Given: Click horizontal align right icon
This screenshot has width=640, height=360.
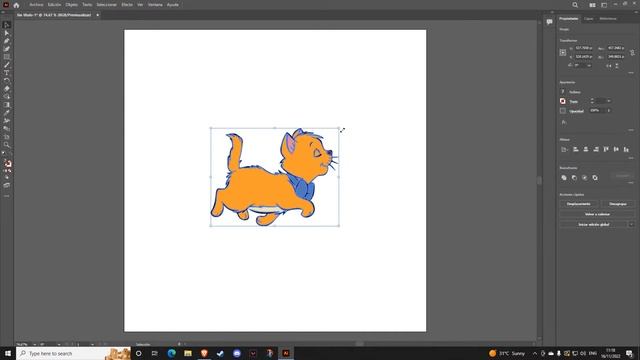Looking at the screenshot, I should 596,149.
